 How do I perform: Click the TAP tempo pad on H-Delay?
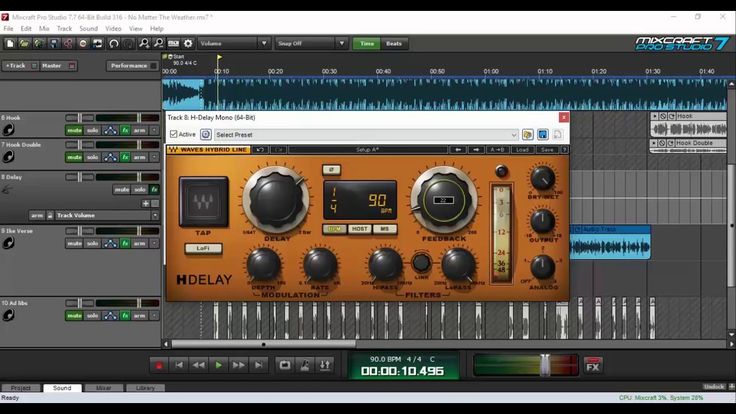click(204, 202)
